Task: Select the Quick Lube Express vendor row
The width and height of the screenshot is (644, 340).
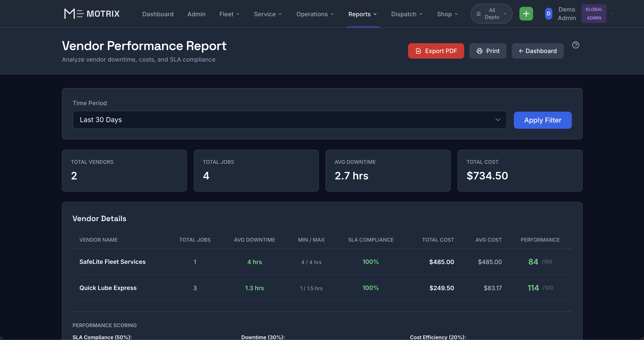Action: point(108,288)
